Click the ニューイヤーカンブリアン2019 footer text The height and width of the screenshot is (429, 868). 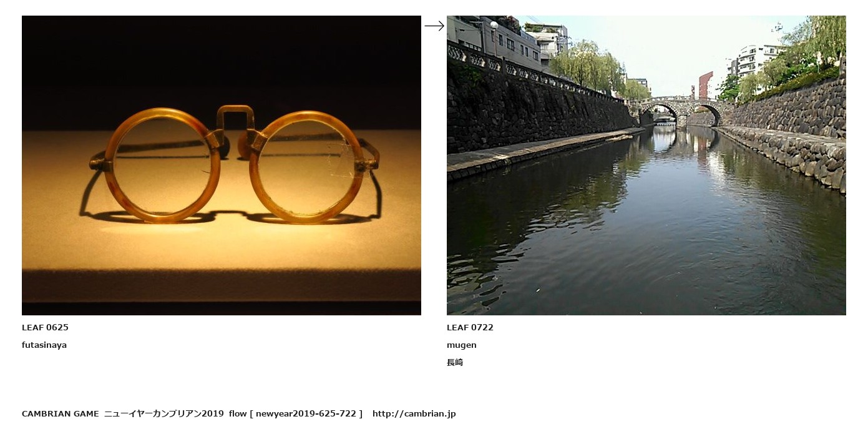(163, 413)
